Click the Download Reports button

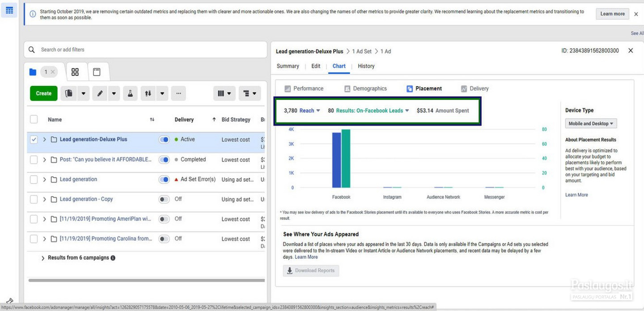(x=311, y=270)
